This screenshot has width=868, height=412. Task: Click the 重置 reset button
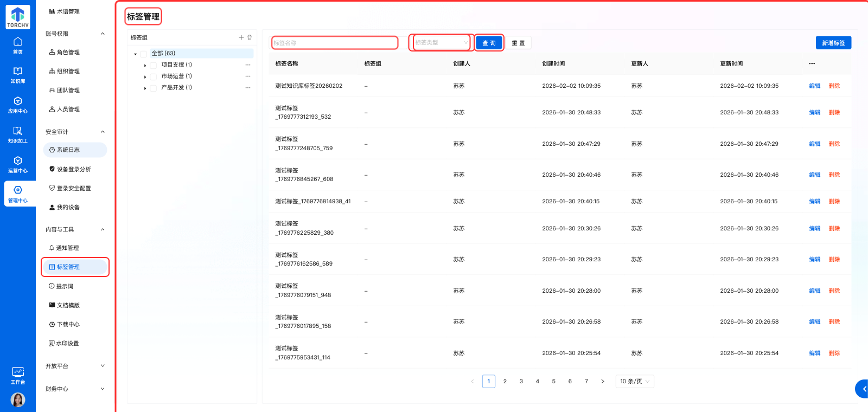pos(518,43)
